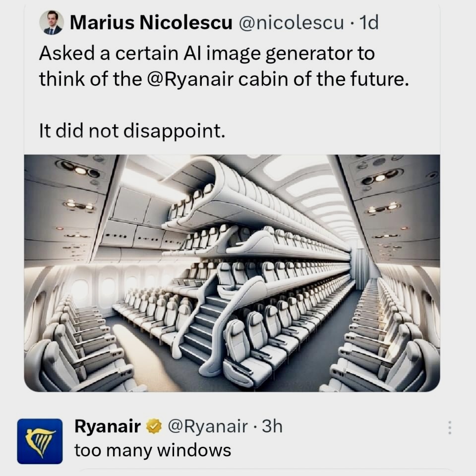This screenshot has height=476, width=476.
Task: Click the 1d timestamp on the post
Action: 368,23
